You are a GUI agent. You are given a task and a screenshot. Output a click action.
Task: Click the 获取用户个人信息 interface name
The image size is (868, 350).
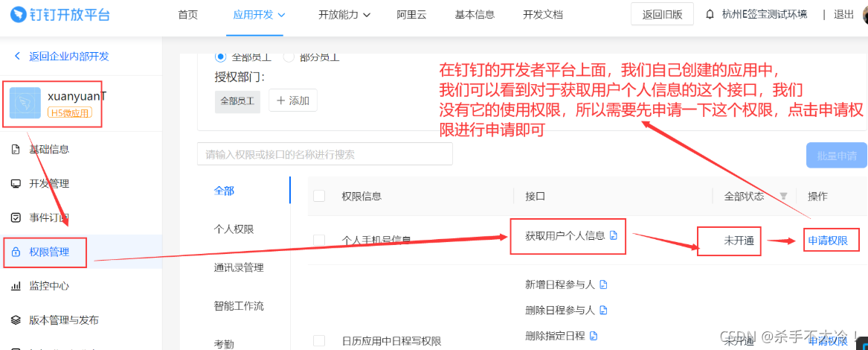[565, 235]
